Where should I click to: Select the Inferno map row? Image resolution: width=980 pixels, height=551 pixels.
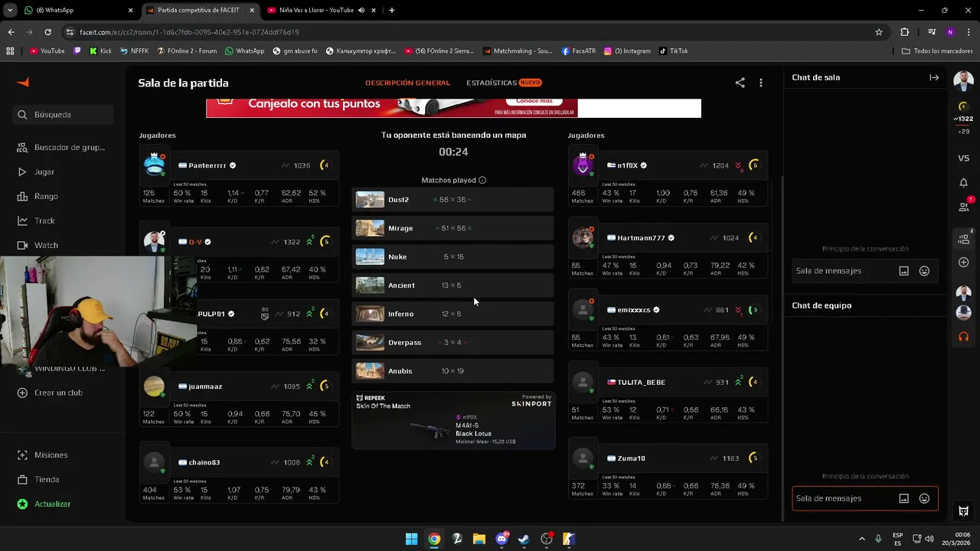pyautogui.click(x=453, y=314)
